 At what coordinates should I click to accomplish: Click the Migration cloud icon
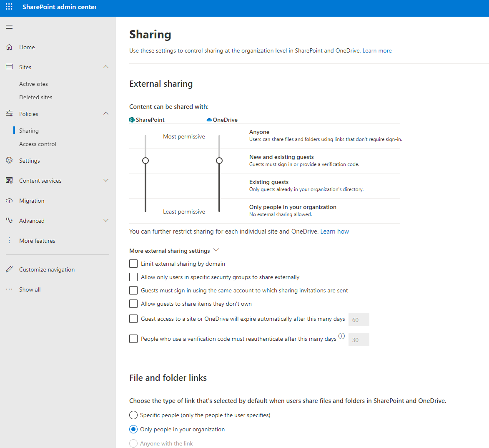click(9, 201)
